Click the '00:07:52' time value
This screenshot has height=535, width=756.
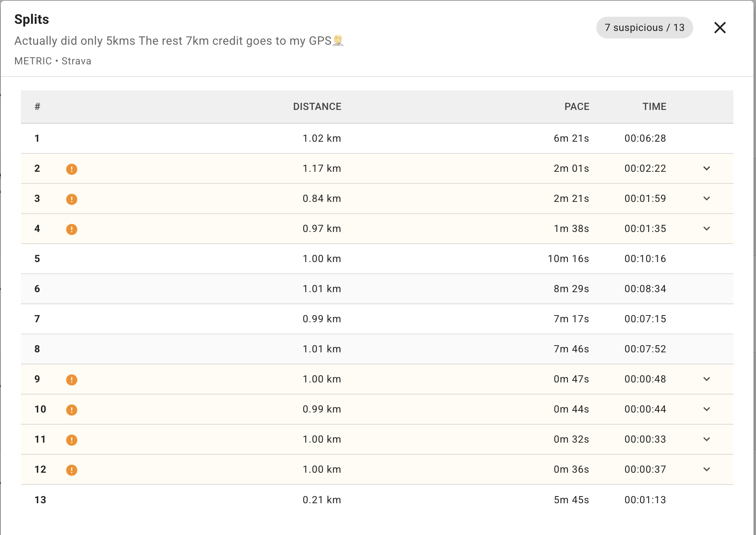coord(645,349)
